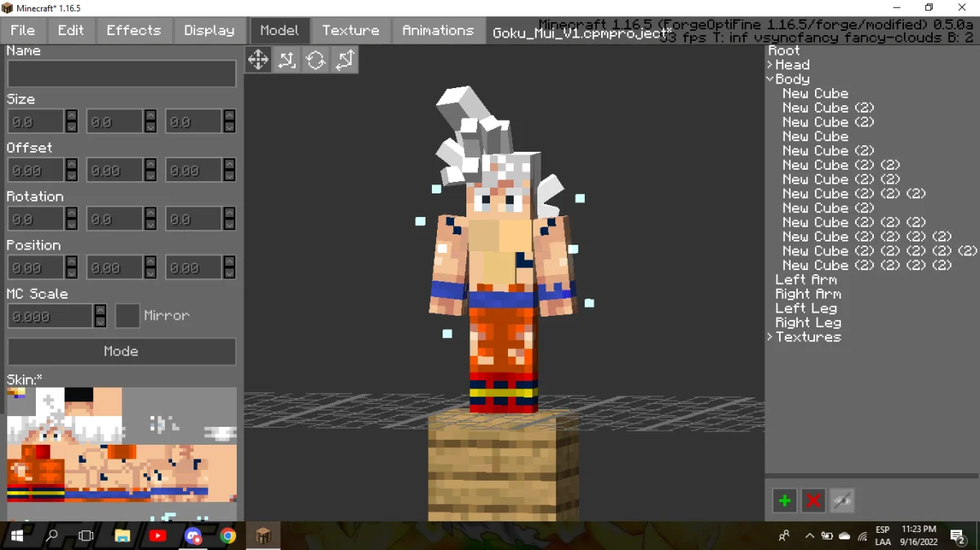Screen dimensions: 980x550
Task: Click the Name text field
Action: (x=122, y=73)
